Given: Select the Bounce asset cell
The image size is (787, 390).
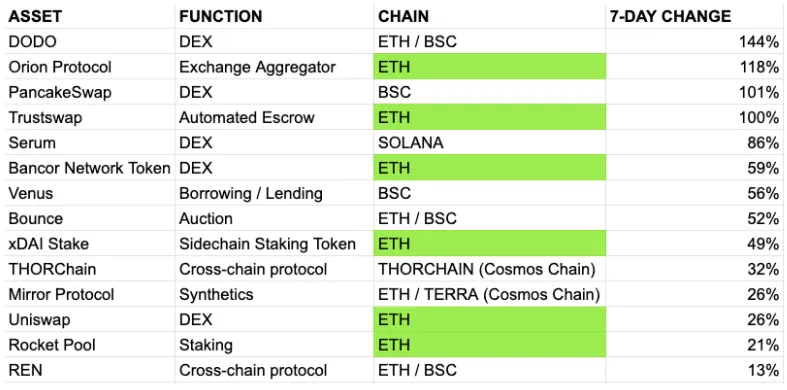Looking at the screenshot, I should click(89, 219).
